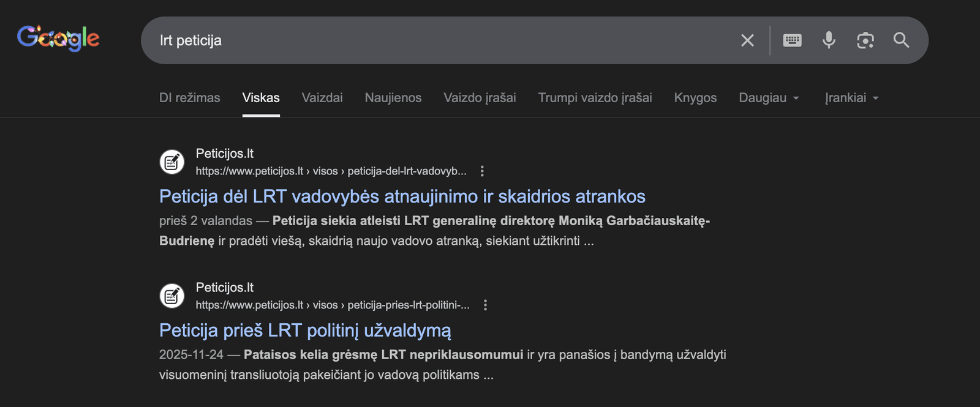Image resolution: width=980 pixels, height=407 pixels.
Task: Expand the Daugiau dropdown
Action: pos(769,98)
